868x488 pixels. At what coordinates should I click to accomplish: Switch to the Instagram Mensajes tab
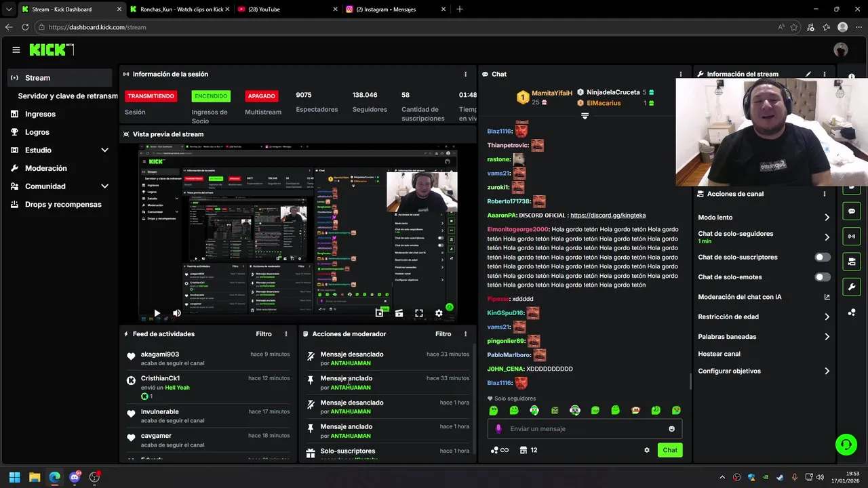tap(395, 9)
